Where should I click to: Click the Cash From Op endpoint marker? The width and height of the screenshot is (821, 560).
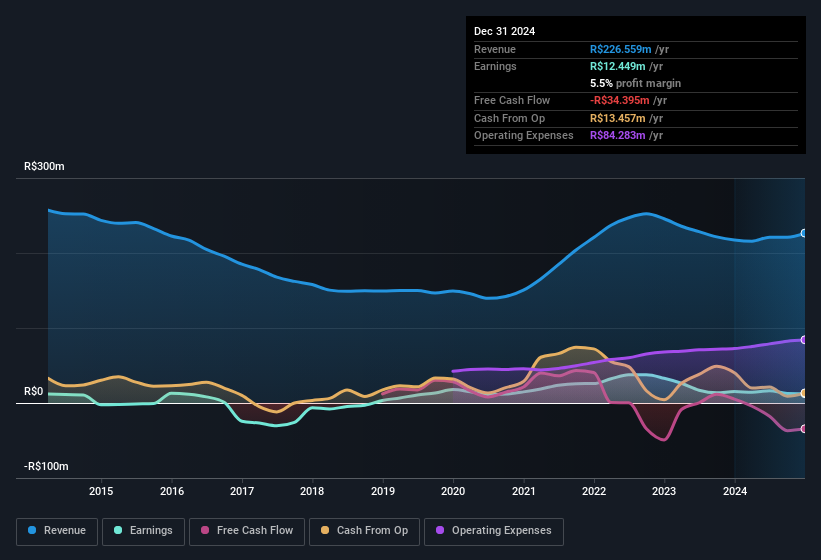[804, 393]
